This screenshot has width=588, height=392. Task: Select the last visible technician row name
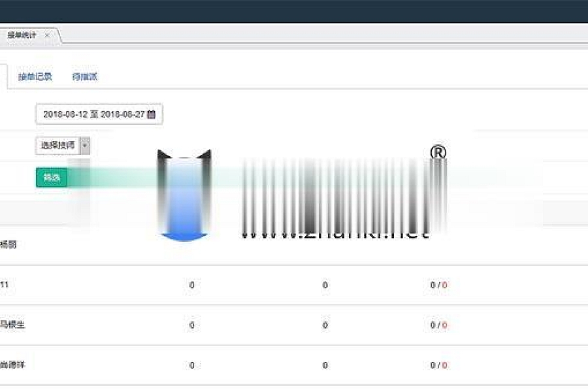tap(12, 365)
